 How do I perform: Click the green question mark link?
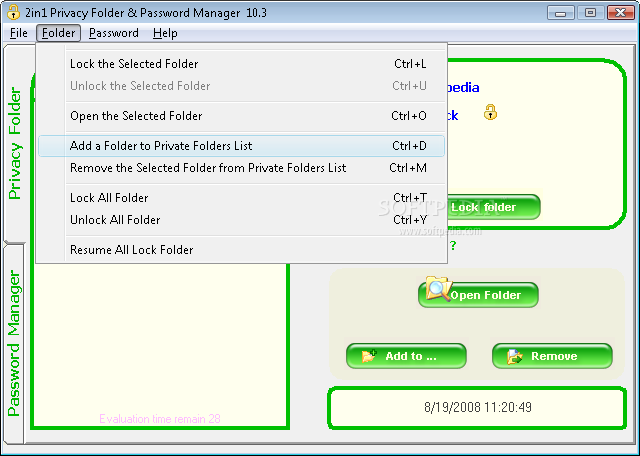453,246
